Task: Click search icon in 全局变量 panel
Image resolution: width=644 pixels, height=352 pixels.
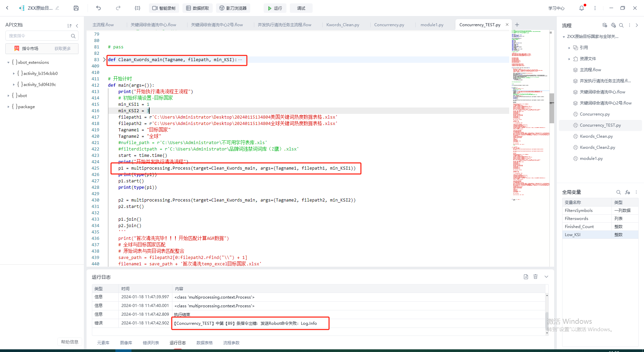Action: (618, 192)
